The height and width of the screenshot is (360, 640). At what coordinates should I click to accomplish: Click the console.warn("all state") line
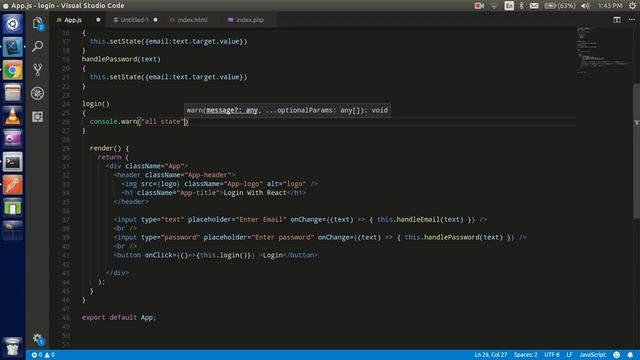138,122
